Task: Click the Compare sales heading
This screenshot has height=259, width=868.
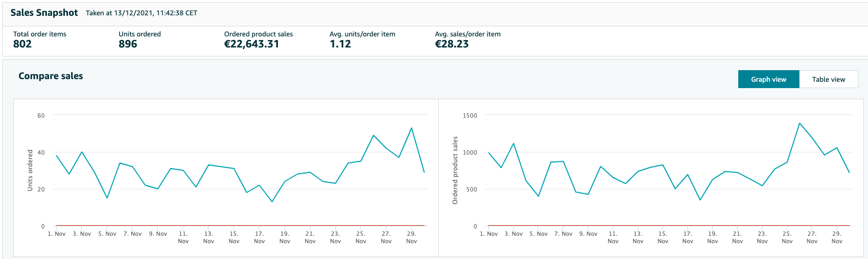Action: tap(51, 76)
